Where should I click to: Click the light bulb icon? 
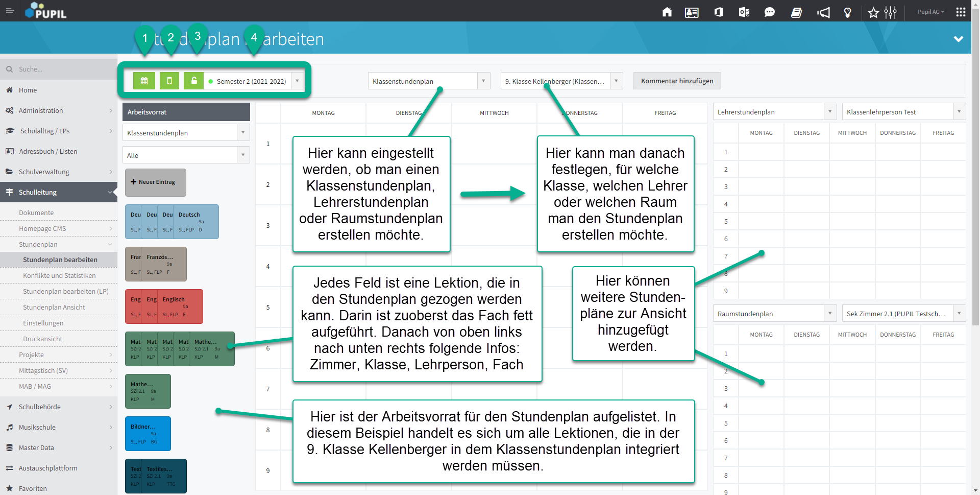848,12
